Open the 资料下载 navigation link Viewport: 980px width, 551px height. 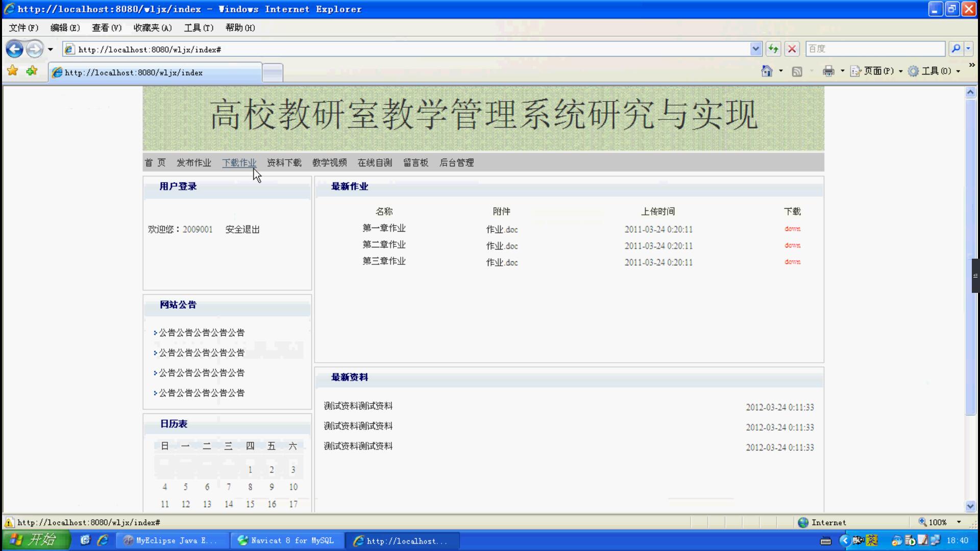tap(284, 163)
